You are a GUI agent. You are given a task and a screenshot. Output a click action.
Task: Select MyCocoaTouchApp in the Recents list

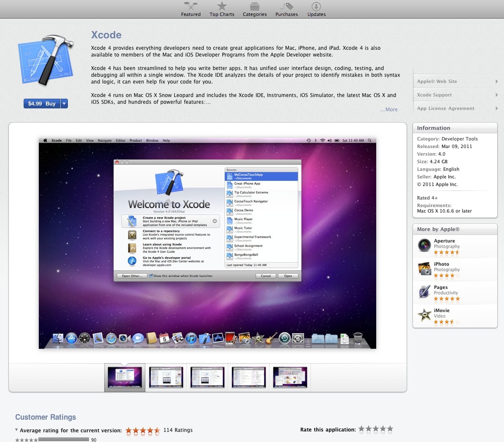(x=261, y=176)
